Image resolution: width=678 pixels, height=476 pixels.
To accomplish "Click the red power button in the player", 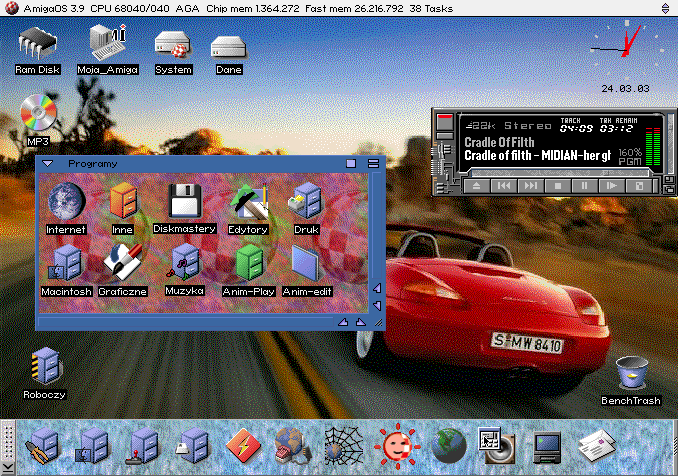I will [445, 121].
